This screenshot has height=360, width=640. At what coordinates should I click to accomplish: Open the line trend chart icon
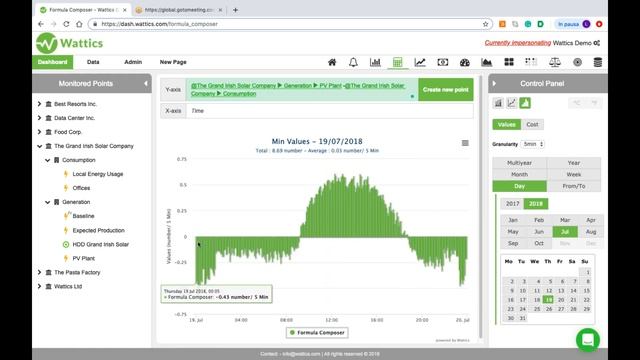tap(420, 62)
